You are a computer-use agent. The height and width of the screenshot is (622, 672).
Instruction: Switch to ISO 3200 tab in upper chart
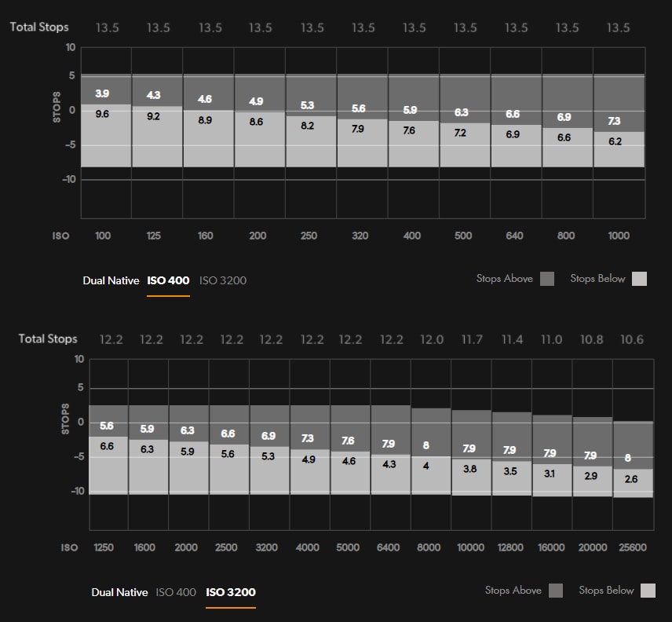223,280
